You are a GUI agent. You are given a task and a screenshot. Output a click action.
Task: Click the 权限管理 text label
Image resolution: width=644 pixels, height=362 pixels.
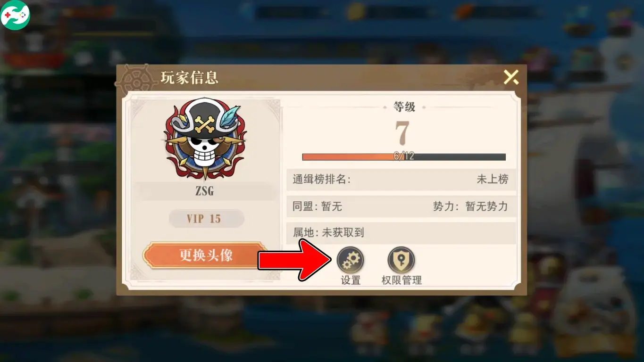(401, 280)
